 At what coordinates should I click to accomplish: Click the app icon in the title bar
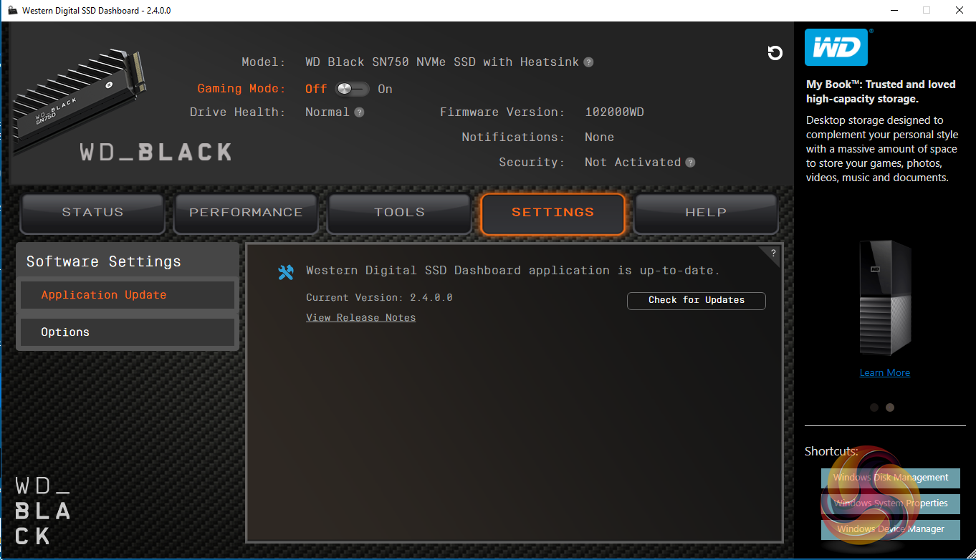tap(12, 11)
